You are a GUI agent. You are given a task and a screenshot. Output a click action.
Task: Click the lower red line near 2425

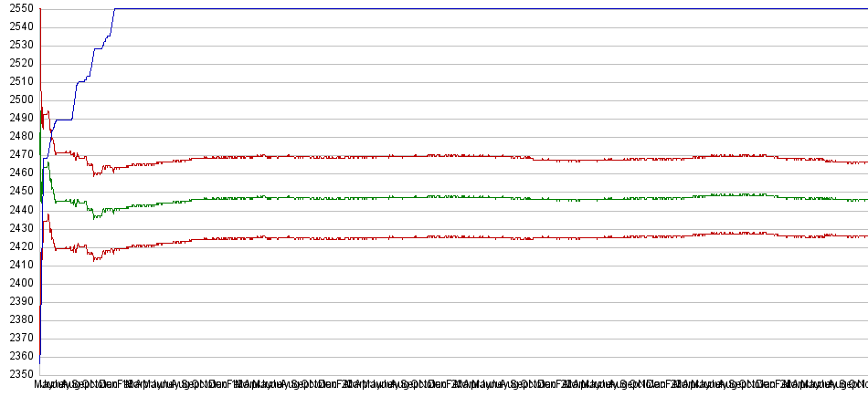pyautogui.click(x=457, y=237)
